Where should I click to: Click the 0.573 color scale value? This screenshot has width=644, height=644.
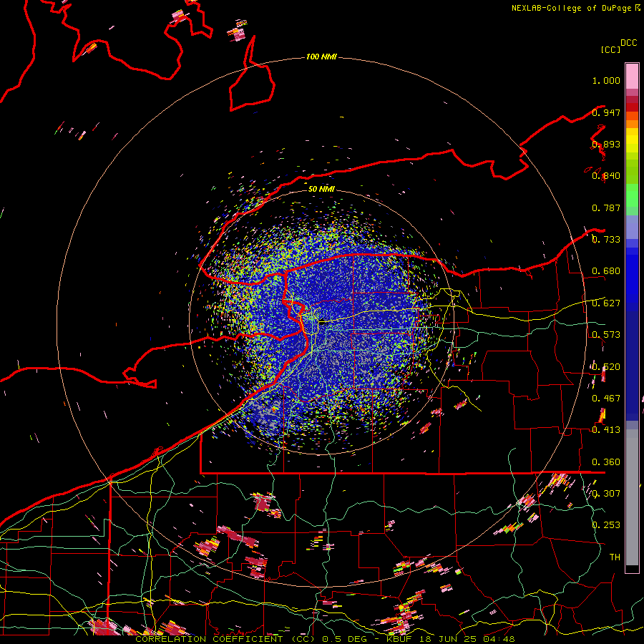(606, 335)
